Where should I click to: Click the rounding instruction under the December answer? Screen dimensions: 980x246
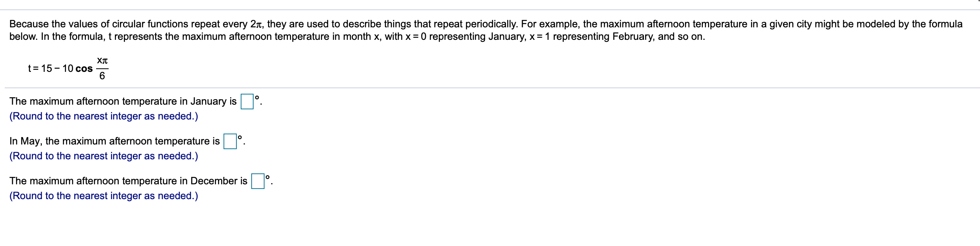pyautogui.click(x=104, y=196)
